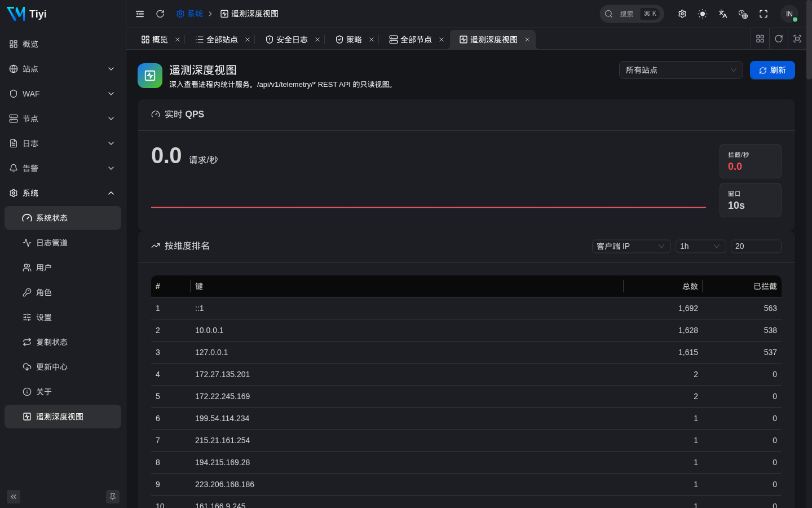Open the 1h time range dropdown
Image resolution: width=812 pixels, height=508 pixels.
click(x=700, y=246)
